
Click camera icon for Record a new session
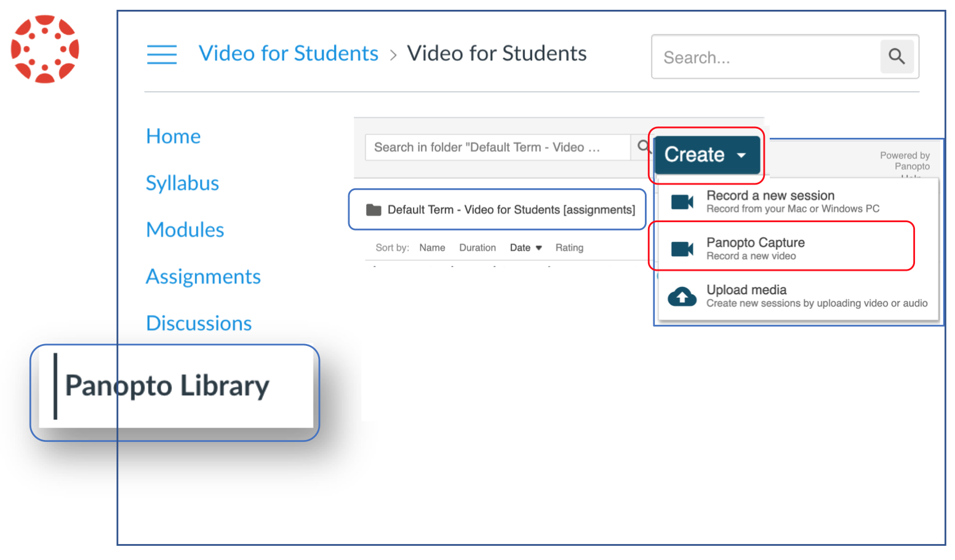click(x=682, y=202)
